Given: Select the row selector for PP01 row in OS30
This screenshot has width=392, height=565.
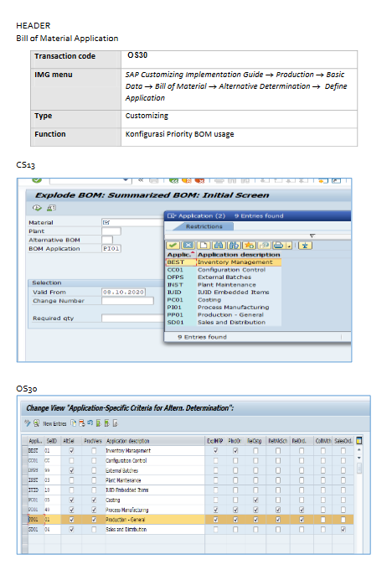Looking at the screenshot, I should tap(25, 520).
